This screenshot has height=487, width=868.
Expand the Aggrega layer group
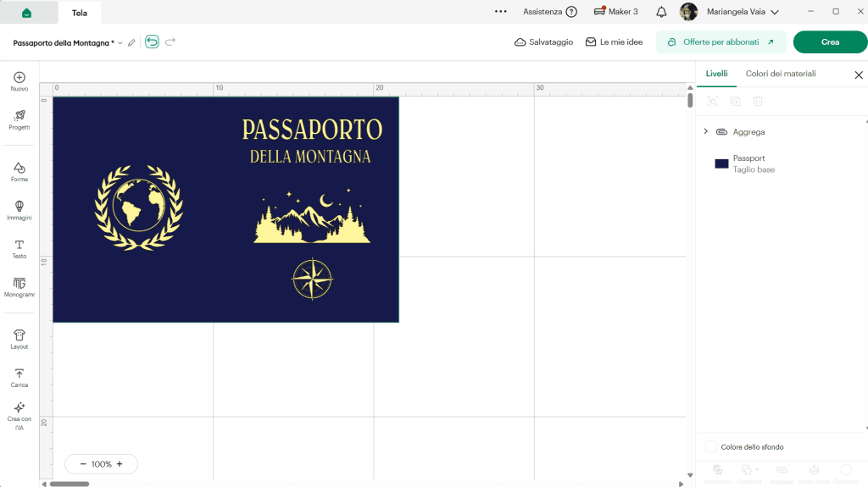pyautogui.click(x=706, y=132)
